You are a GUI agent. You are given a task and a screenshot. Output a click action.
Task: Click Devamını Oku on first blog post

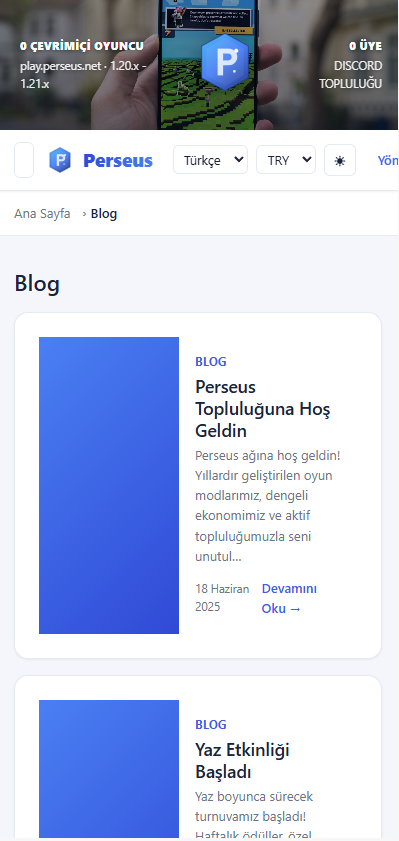click(x=289, y=599)
